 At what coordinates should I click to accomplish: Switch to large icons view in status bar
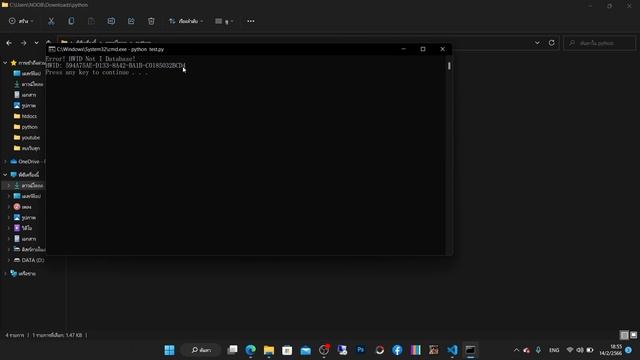click(633, 335)
